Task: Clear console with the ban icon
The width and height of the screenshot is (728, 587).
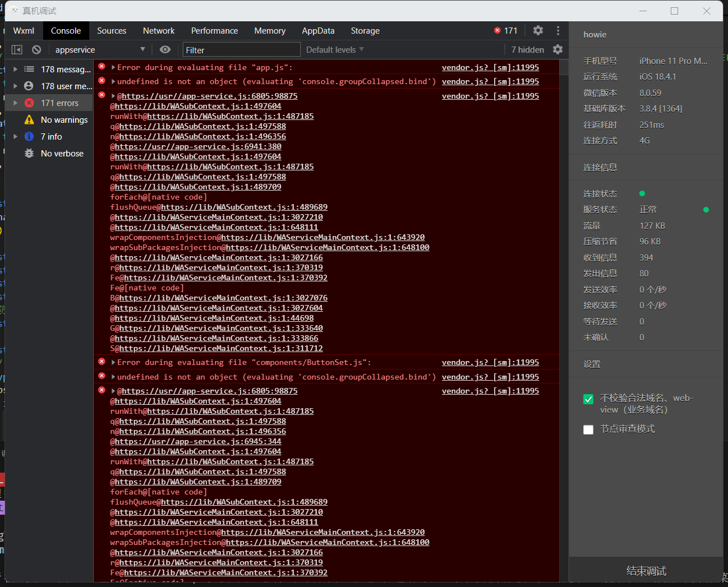Action: coord(36,50)
